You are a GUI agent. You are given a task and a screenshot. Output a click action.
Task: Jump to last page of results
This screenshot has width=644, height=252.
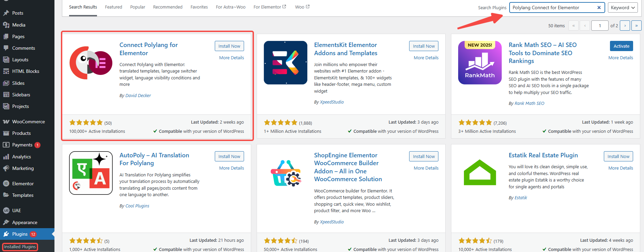[x=636, y=26]
